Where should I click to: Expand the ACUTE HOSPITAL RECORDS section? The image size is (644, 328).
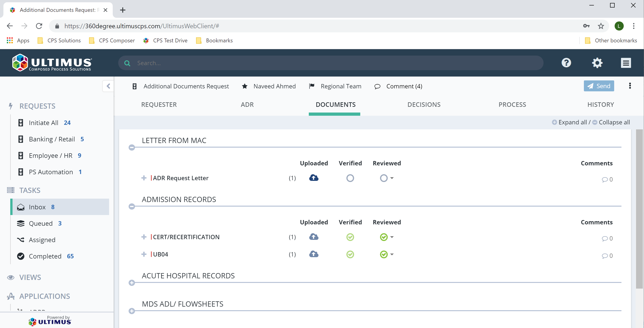[x=132, y=282]
